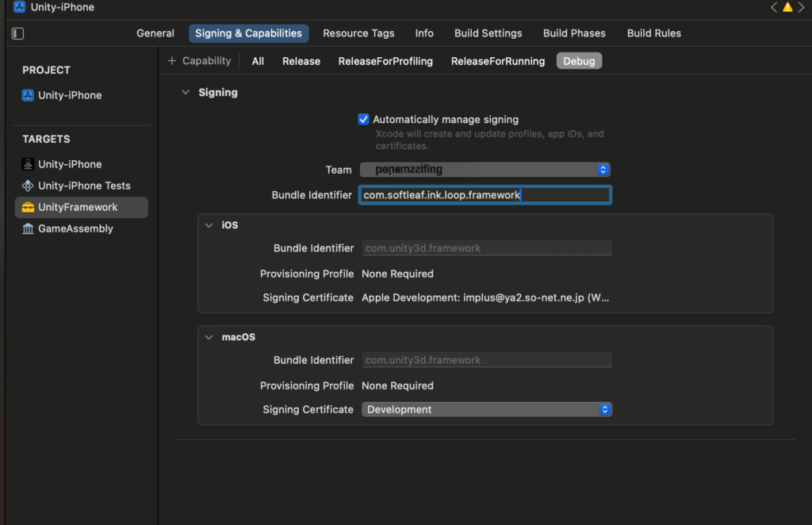Switch to the Build Phases tab

(x=574, y=33)
